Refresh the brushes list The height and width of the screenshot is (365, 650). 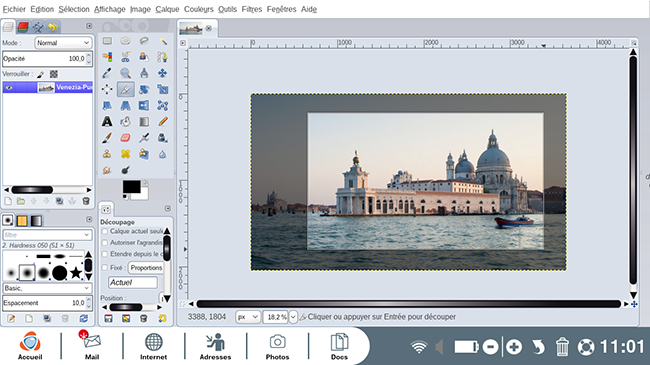pyautogui.click(x=84, y=319)
